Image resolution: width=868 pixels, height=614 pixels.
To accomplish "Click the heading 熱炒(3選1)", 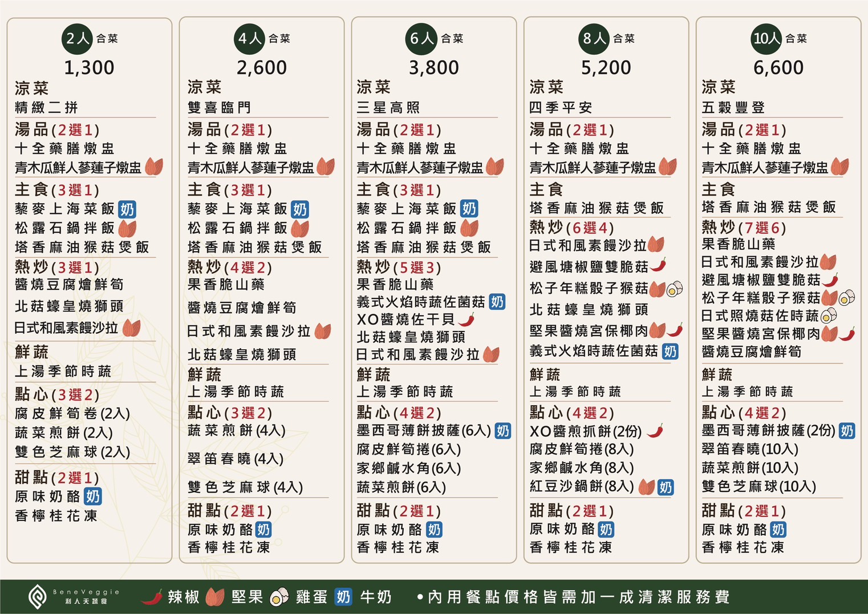I will [57, 267].
